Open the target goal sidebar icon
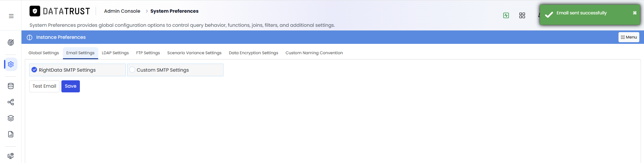The image size is (644, 163). pos(11,43)
